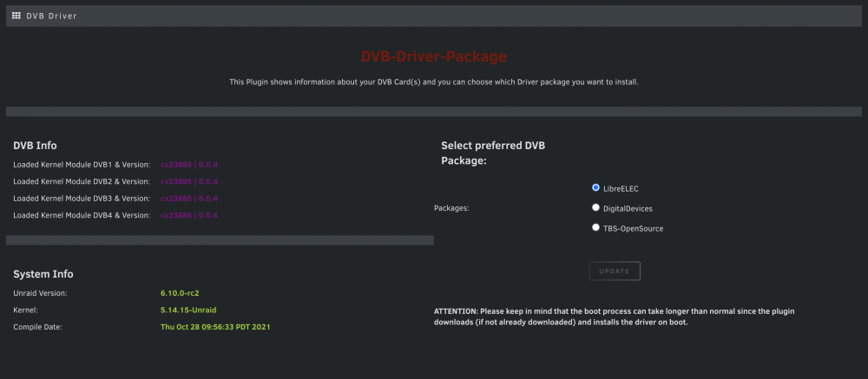Viewport: 868px width, 379px height.
Task: Click the UPDATE button
Action: click(615, 271)
